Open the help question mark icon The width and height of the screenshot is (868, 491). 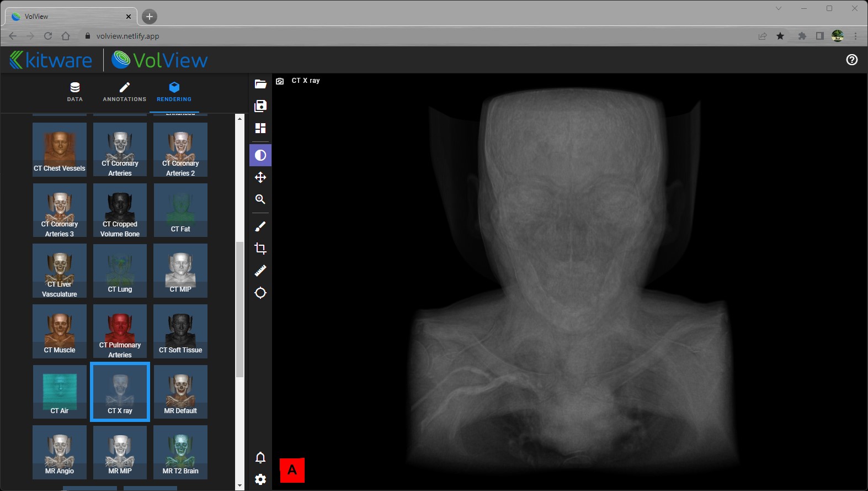pyautogui.click(x=852, y=60)
